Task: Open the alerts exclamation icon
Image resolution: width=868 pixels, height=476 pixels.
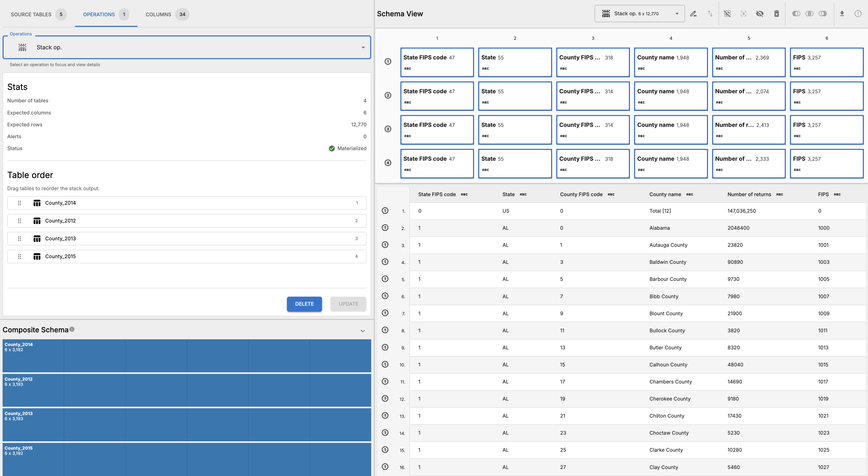Action: 858,14
